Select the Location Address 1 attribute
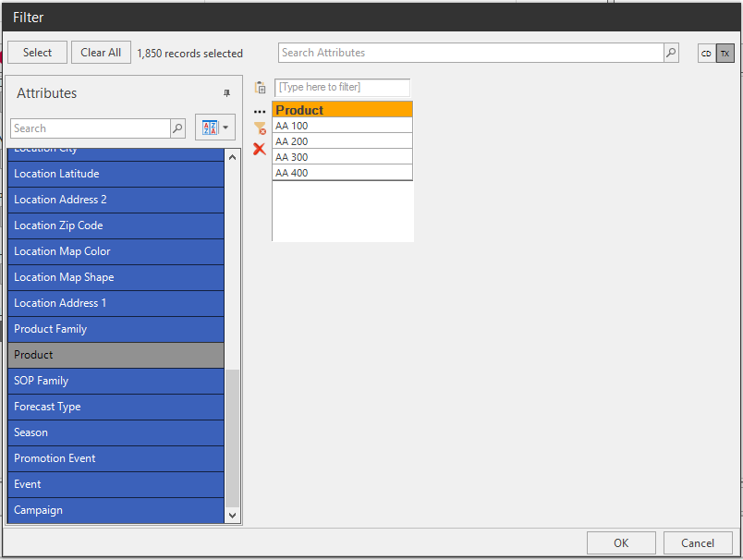The image size is (743, 560). [116, 303]
